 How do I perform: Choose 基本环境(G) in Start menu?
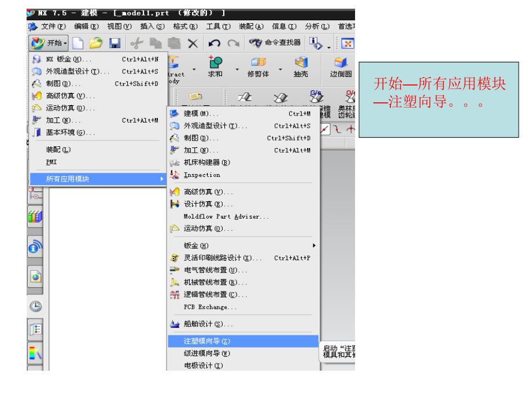98,132
